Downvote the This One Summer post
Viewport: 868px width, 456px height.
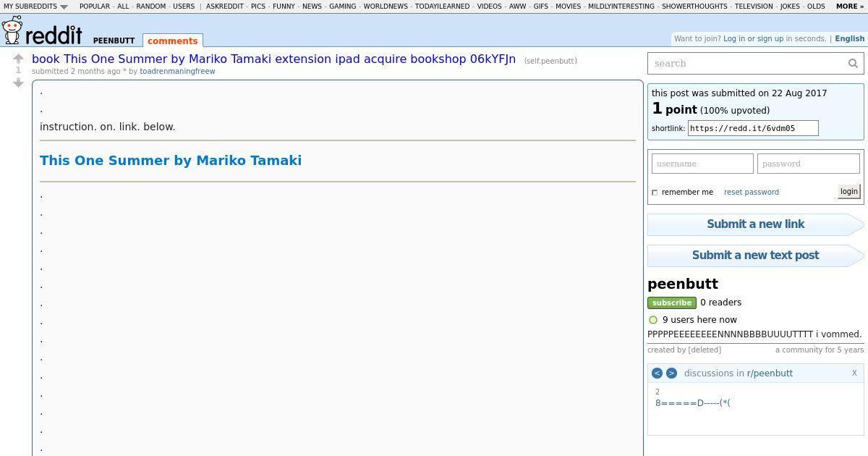tap(18, 83)
